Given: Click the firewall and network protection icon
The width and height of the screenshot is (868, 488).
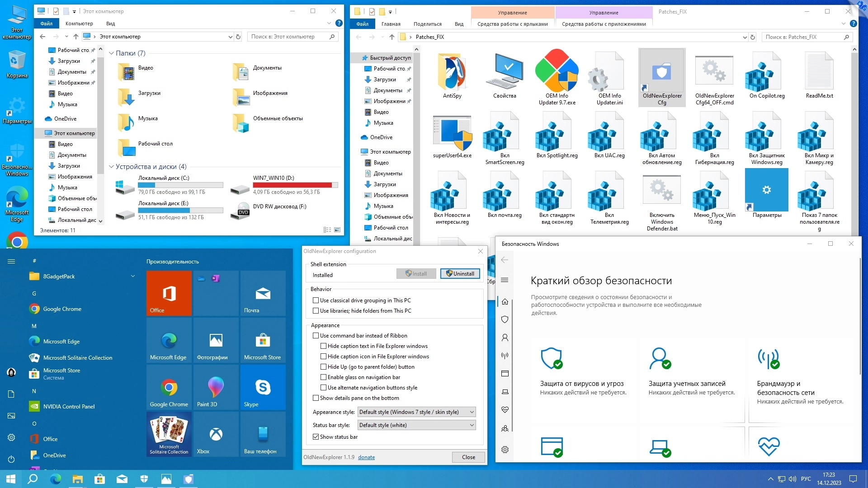Looking at the screenshot, I should click(768, 358).
